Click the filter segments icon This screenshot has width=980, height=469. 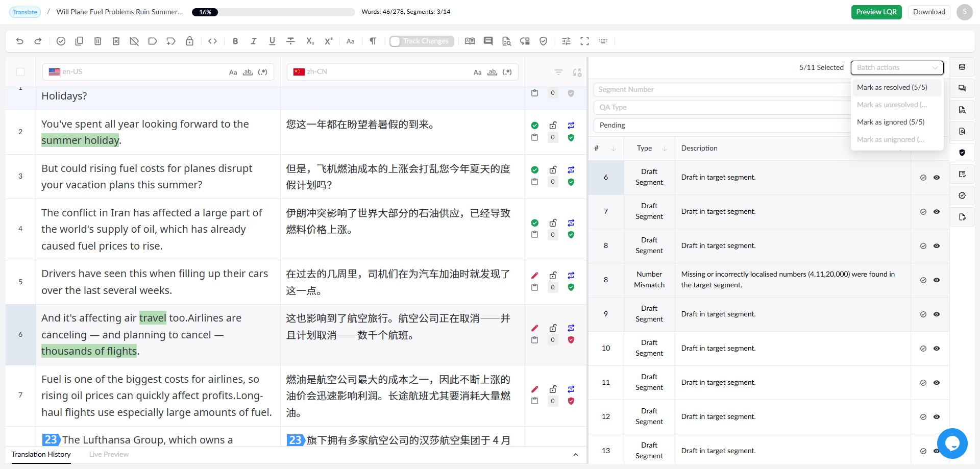click(559, 72)
